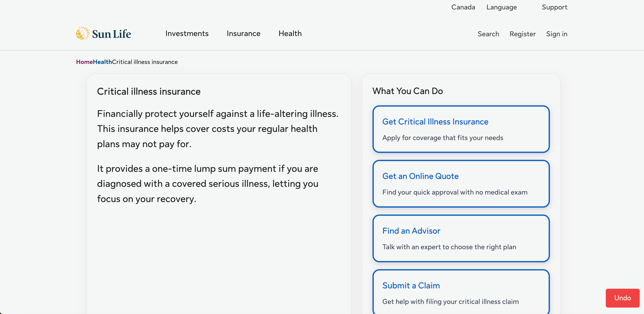Screen dimensions: 644x314
Task: Go to Health breadcrumb link
Action: tap(102, 62)
